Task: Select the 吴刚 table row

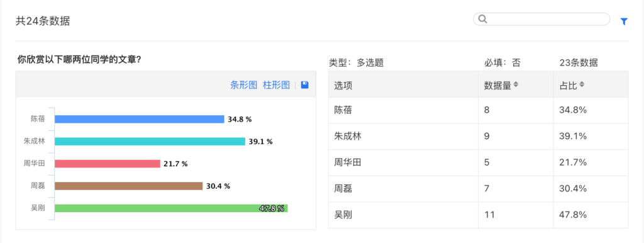Action: 479,215
